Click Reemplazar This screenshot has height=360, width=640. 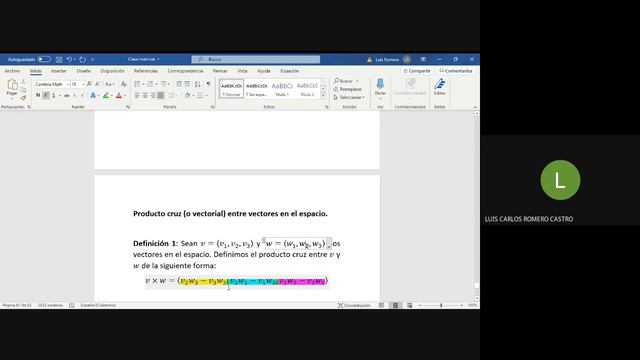click(x=348, y=89)
